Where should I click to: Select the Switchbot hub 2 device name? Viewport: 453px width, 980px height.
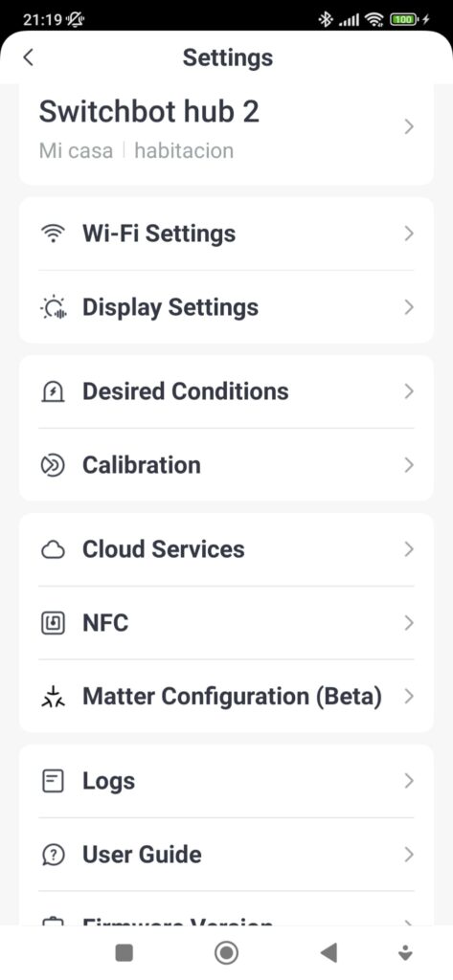click(148, 112)
